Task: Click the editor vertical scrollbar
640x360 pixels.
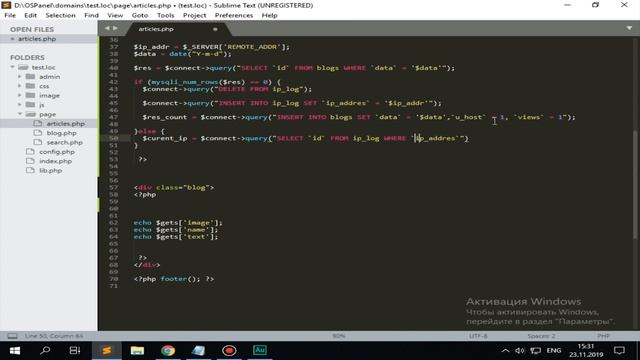Action: (x=635, y=184)
